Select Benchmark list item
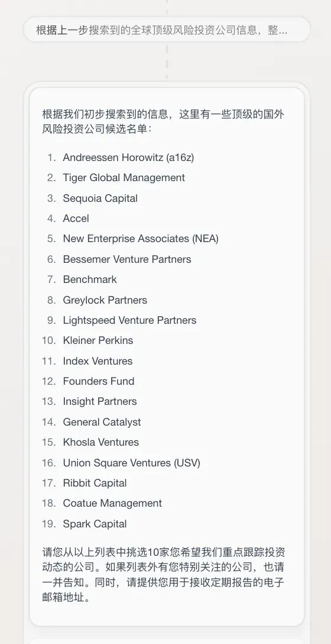 [x=90, y=279]
